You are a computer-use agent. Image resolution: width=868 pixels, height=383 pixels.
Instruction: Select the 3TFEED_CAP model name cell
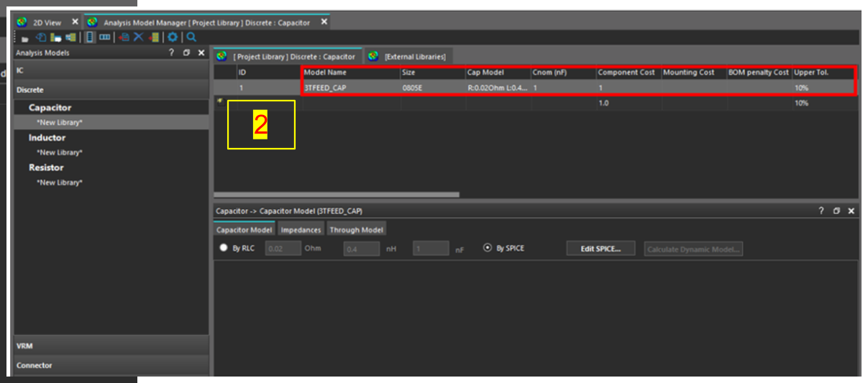(351, 88)
